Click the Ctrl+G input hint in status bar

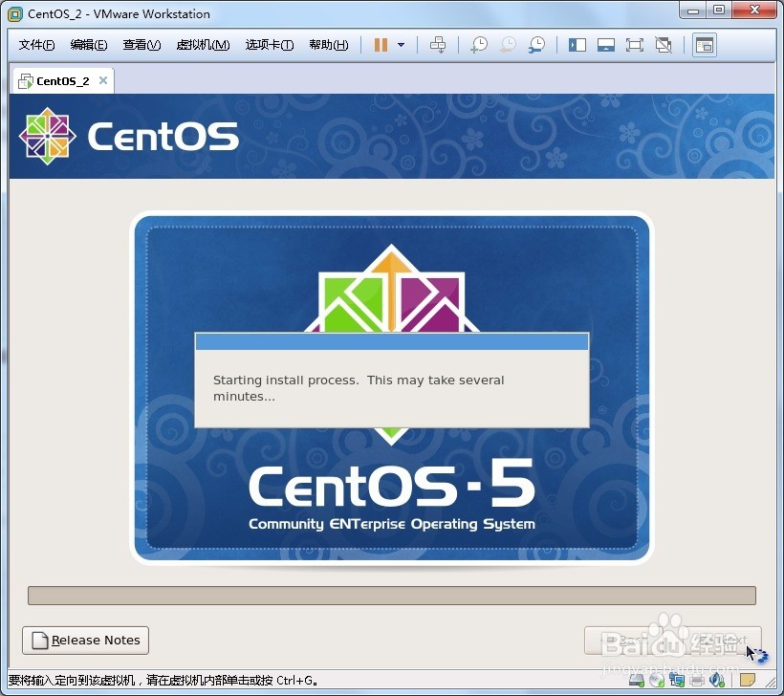click(x=163, y=680)
